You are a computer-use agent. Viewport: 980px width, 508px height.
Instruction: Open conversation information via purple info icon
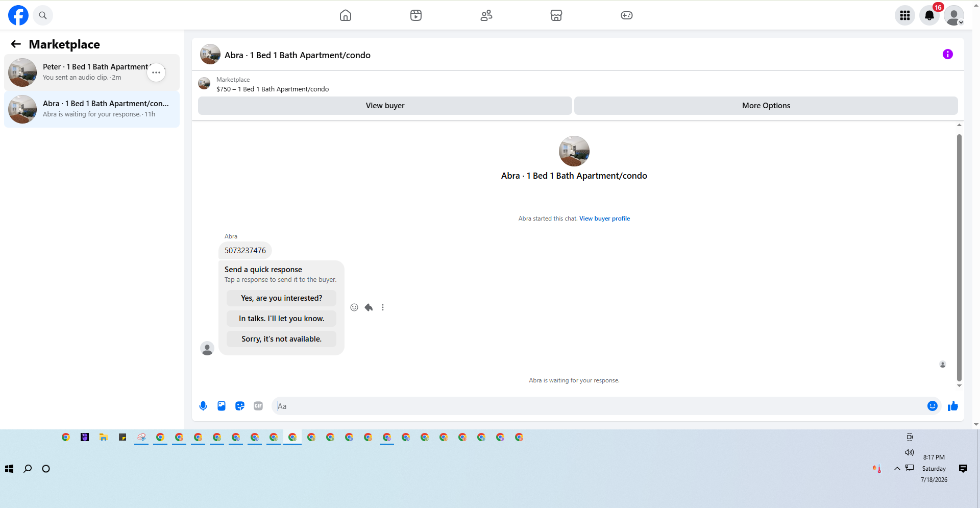(x=948, y=54)
